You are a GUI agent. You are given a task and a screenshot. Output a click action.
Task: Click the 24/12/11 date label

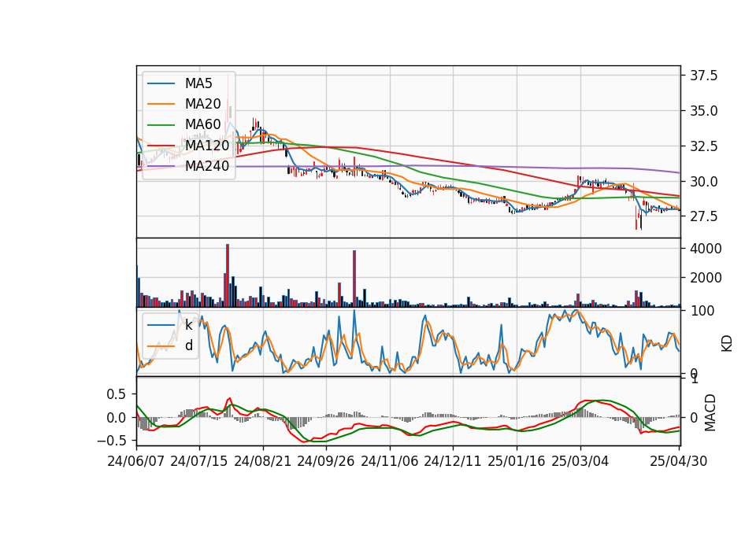point(453,461)
